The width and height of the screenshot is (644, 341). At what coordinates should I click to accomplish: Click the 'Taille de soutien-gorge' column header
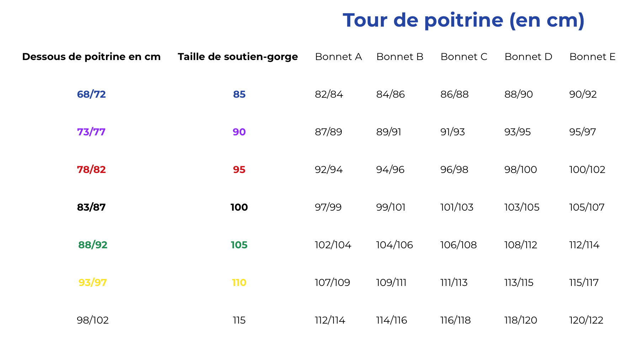coord(238,57)
